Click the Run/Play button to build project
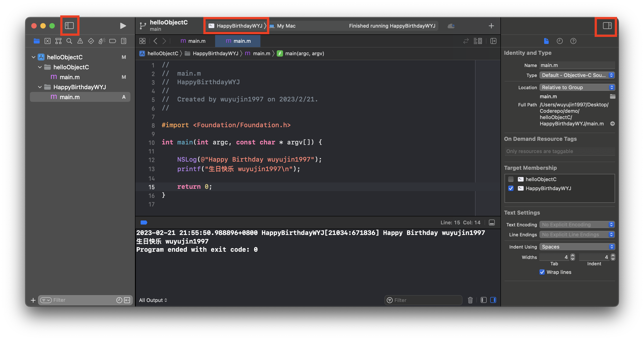 [x=123, y=26]
